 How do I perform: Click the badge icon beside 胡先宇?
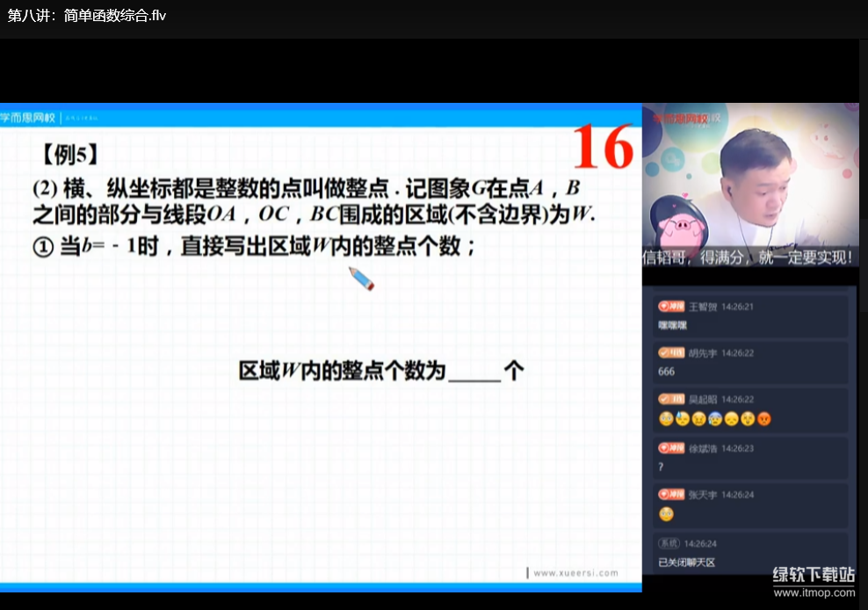point(671,353)
